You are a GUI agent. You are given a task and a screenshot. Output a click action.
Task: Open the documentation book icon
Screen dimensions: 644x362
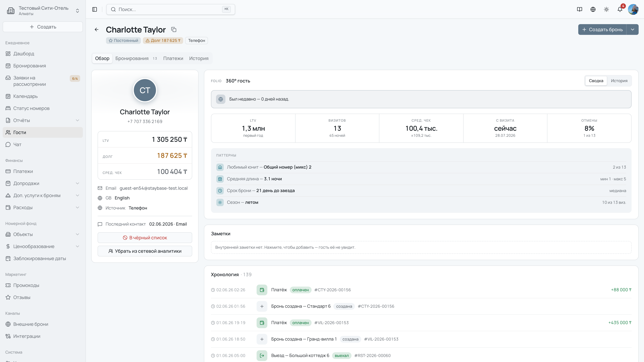pos(579,9)
